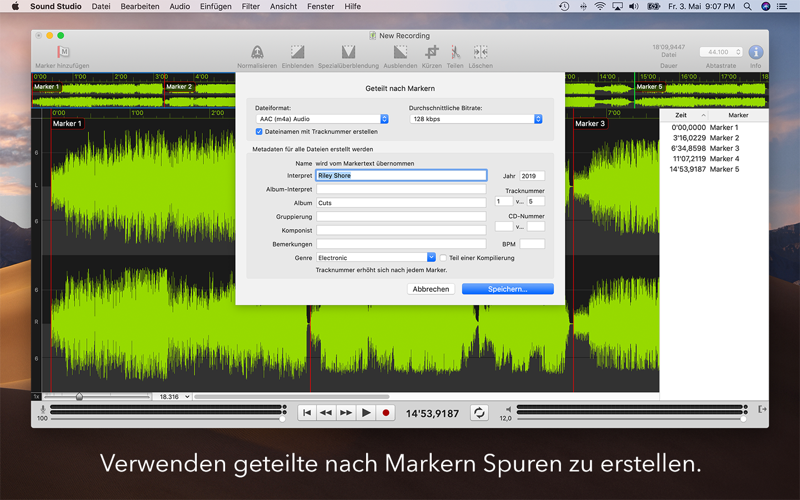Open Time Machine icon in menu bar
800x500 pixels.
[564, 6]
